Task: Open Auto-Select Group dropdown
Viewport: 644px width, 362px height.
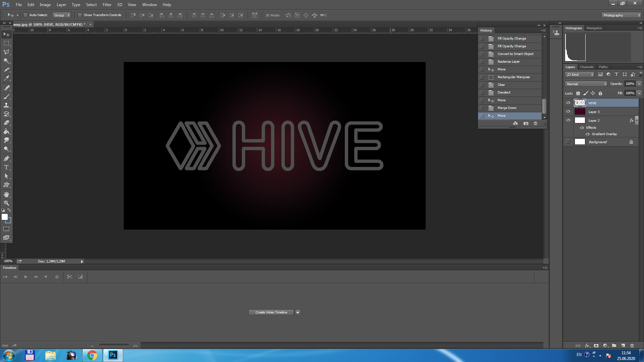Action: tap(62, 15)
